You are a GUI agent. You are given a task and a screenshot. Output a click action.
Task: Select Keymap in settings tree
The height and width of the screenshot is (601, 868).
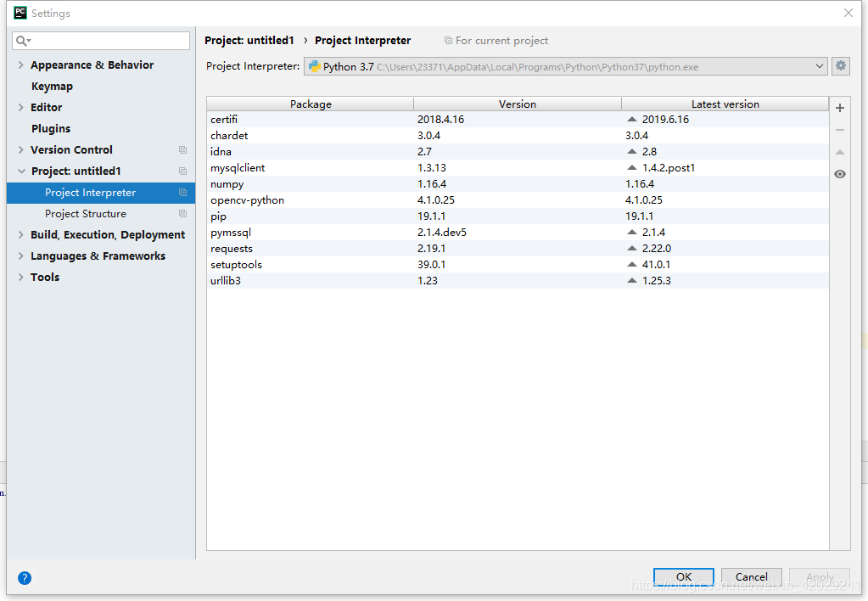click(x=52, y=87)
